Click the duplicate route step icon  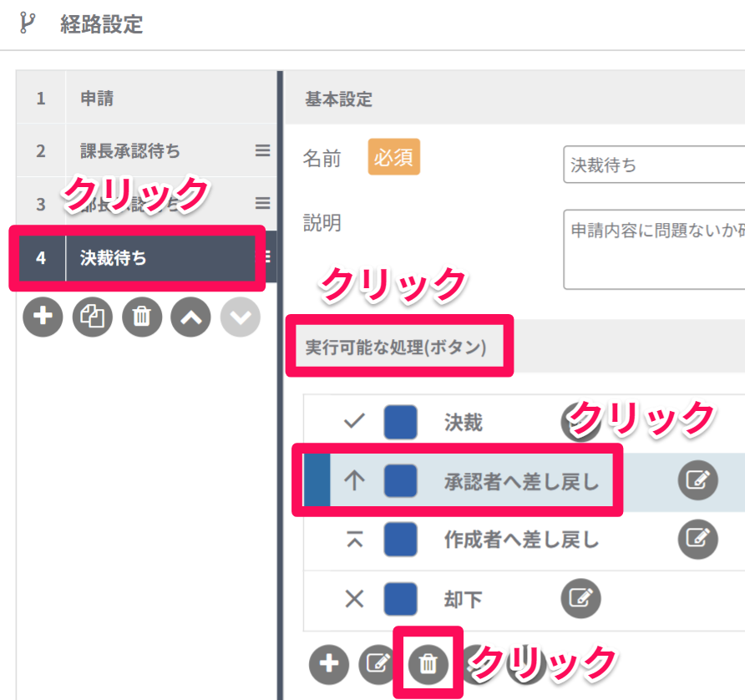pos(92,317)
